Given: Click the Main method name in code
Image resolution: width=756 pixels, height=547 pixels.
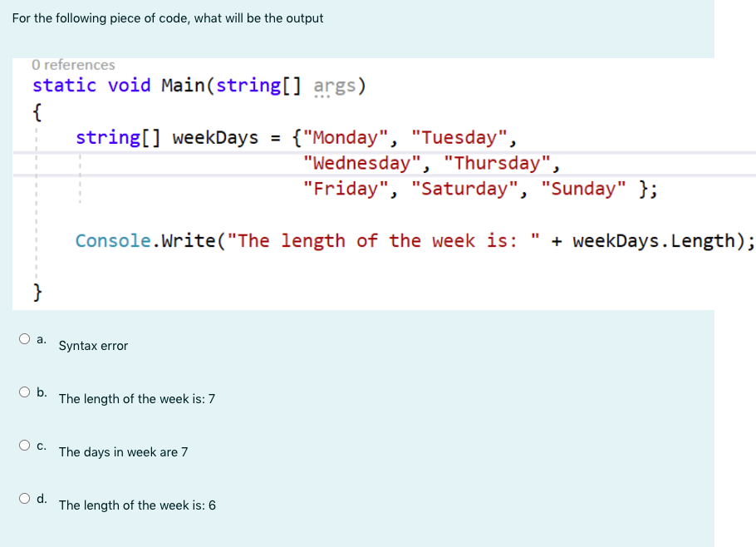Looking at the screenshot, I should click(176, 85).
